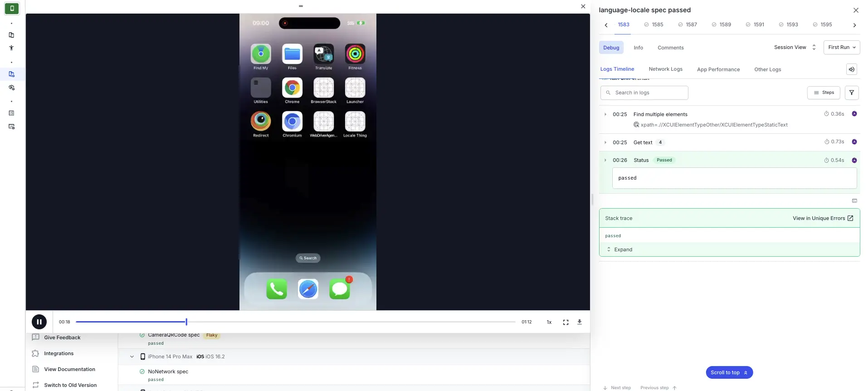Screen dimensions: 868x391
Task: Go to previous session using left chevron
Action: [606, 25]
